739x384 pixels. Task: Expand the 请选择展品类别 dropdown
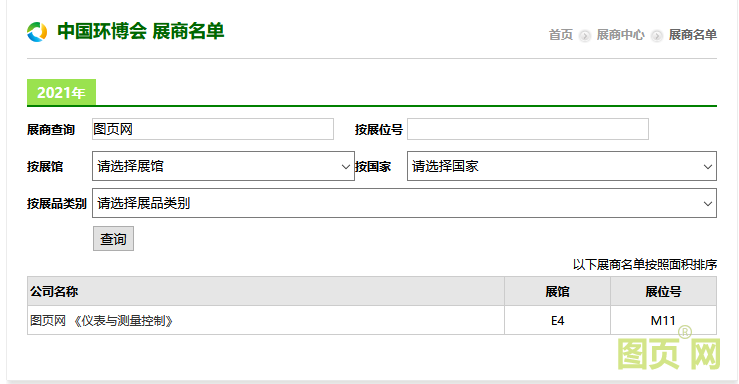coord(404,203)
